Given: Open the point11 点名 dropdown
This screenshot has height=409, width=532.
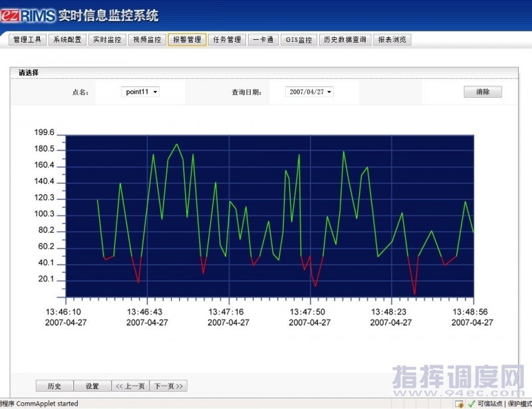Looking at the screenshot, I should 140,92.
